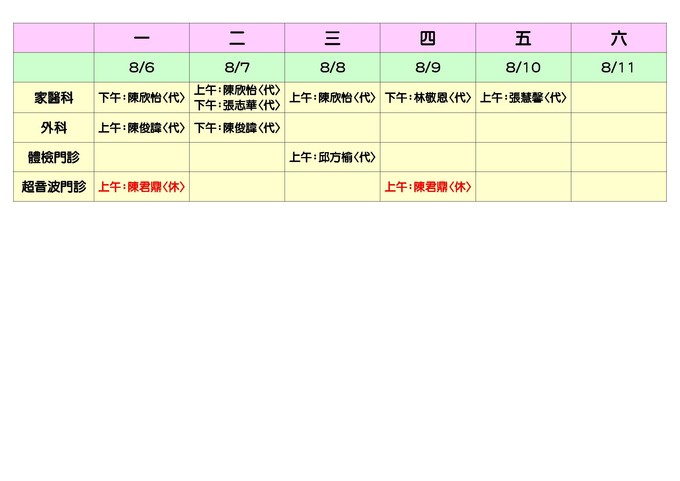Image resolution: width=680 pixels, height=481 pixels.
Task: Select the 六 weekday column header
Action: coord(618,38)
